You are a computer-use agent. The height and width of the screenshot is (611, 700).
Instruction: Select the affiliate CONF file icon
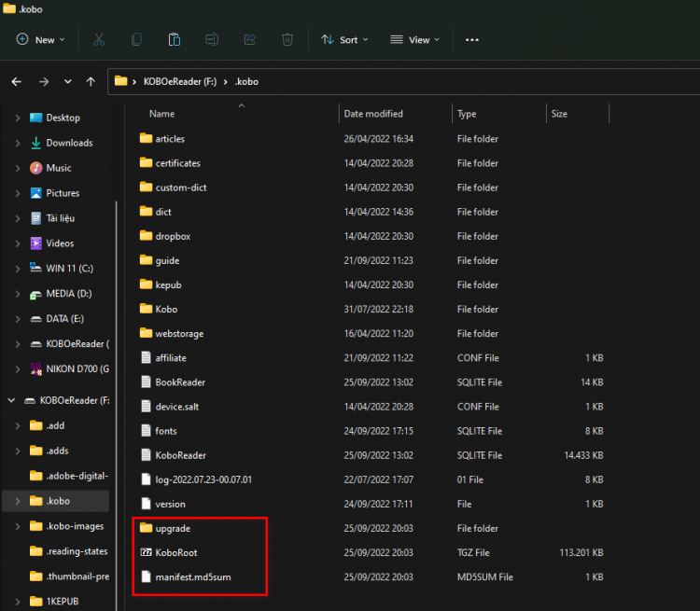[x=146, y=357]
